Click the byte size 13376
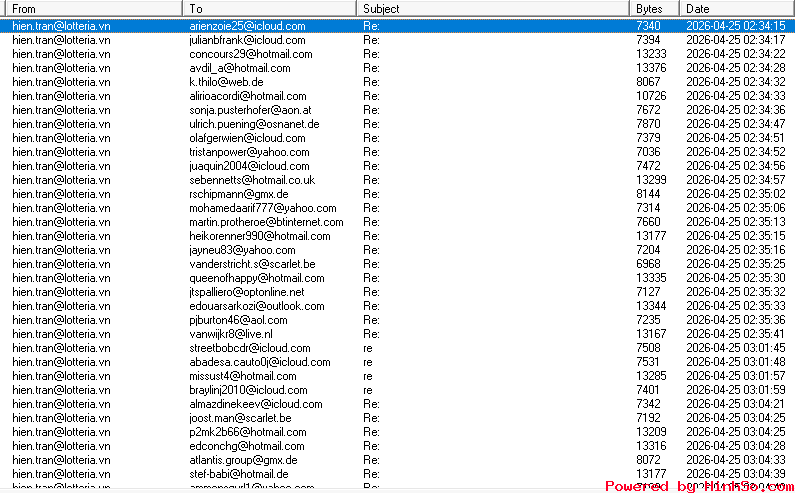 point(651,68)
